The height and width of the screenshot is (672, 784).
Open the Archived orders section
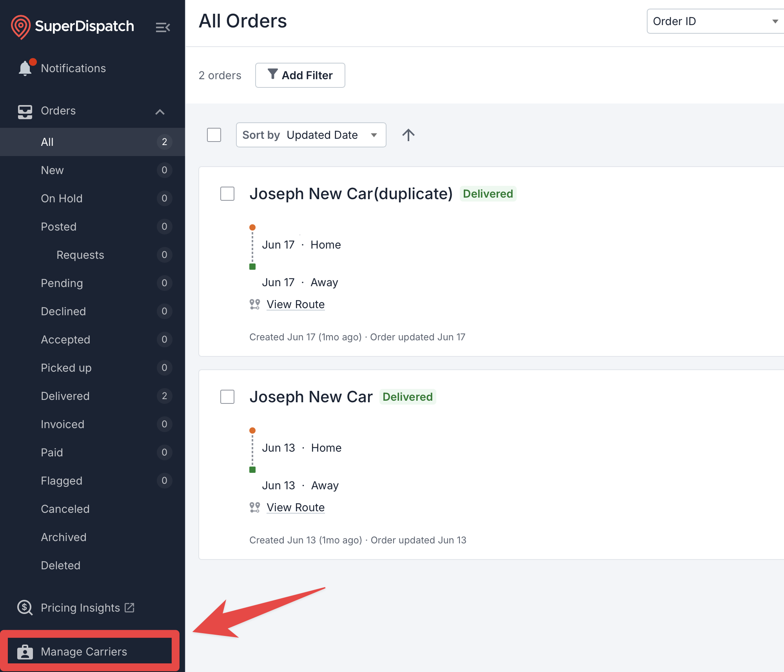click(x=64, y=537)
